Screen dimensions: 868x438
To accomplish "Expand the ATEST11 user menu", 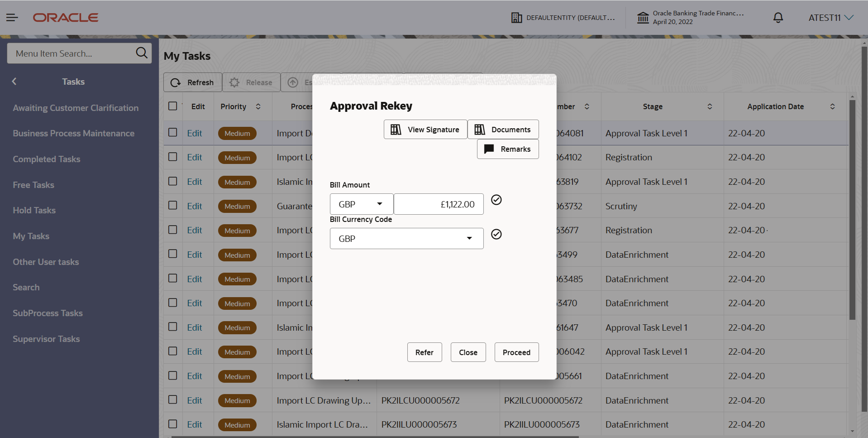I will 831,18.
